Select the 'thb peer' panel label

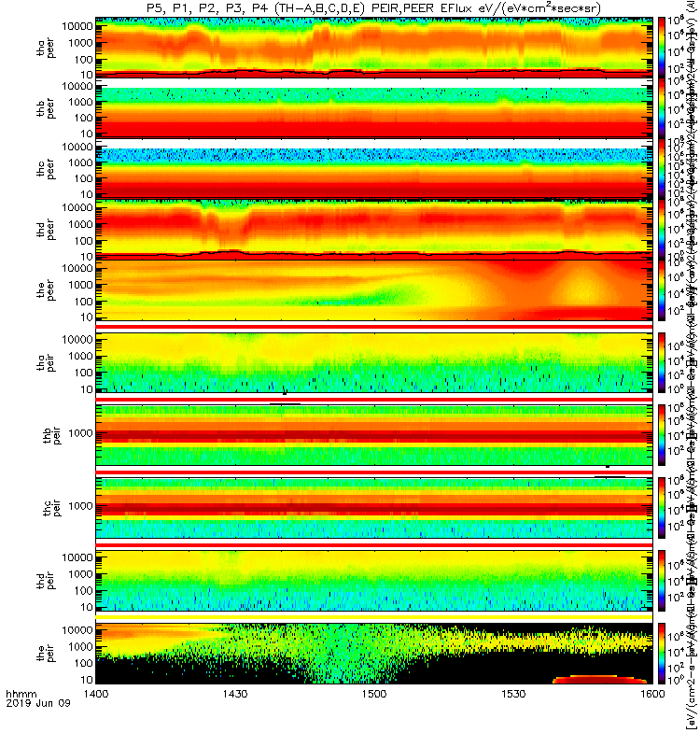click(46, 108)
